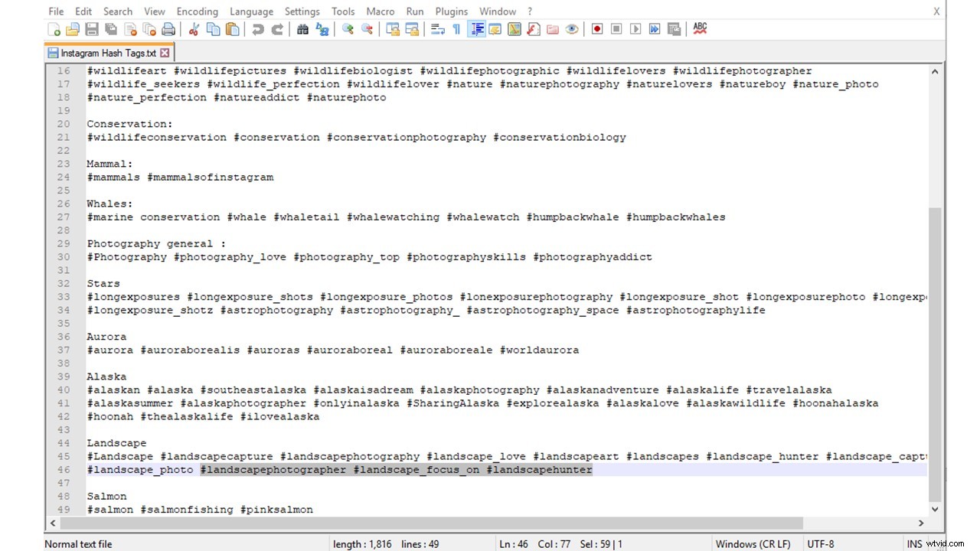
Task: Click the Save file icon
Action: [92, 30]
